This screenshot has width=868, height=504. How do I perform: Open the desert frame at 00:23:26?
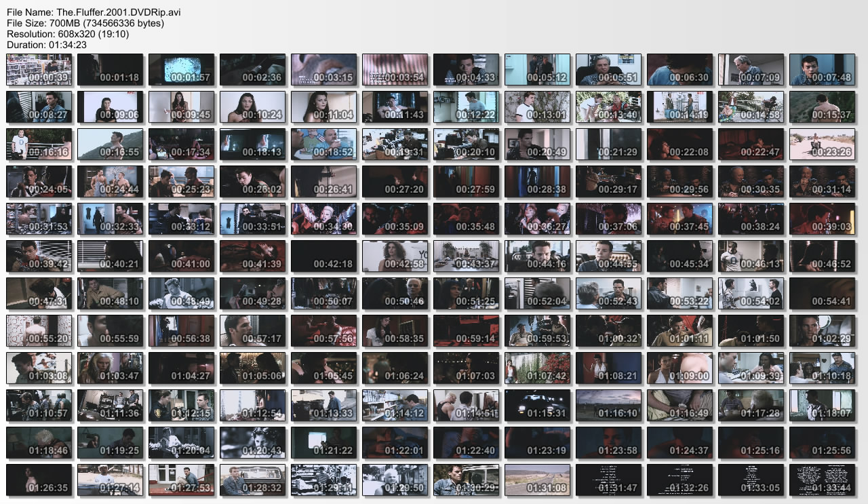coord(822,144)
